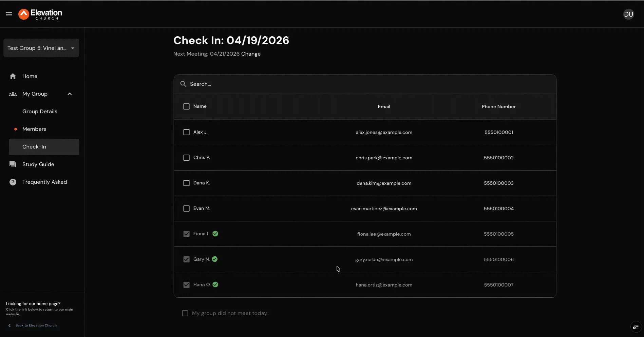The width and height of the screenshot is (644, 337).
Task: Click green checkmark badge beside Fiona L.
Action: pos(215,234)
